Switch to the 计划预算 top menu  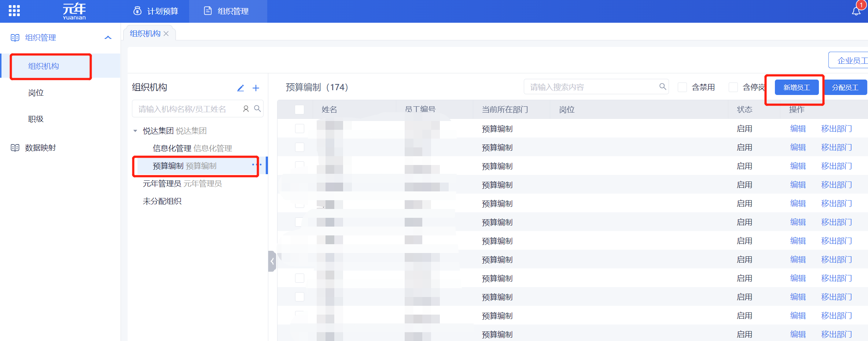coord(156,11)
